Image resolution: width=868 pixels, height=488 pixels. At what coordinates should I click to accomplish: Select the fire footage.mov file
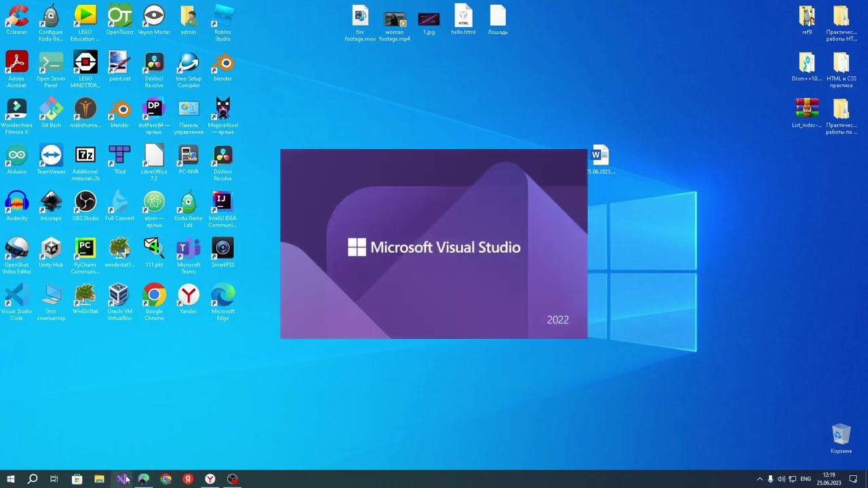tap(360, 24)
